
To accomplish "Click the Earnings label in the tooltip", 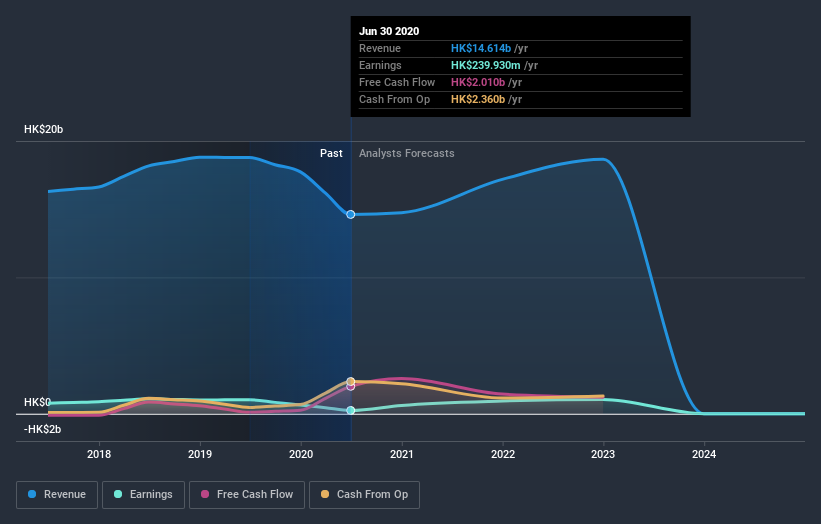I will (x=380, y=65).
